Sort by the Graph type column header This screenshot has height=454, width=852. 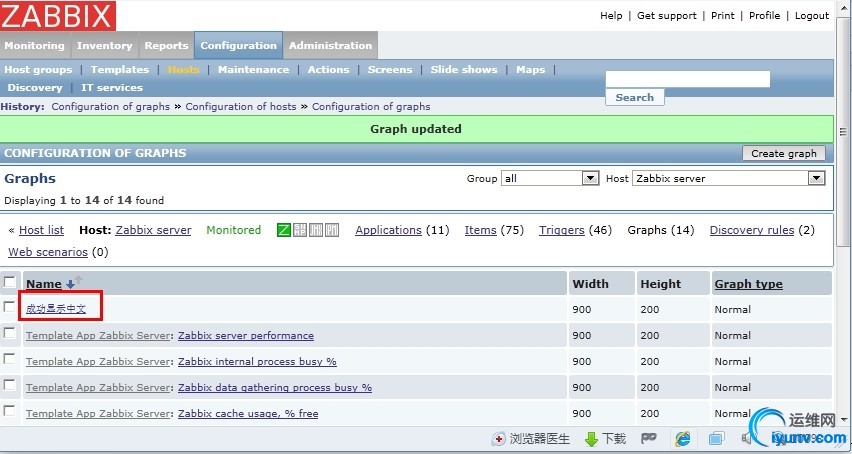point(749,284)
